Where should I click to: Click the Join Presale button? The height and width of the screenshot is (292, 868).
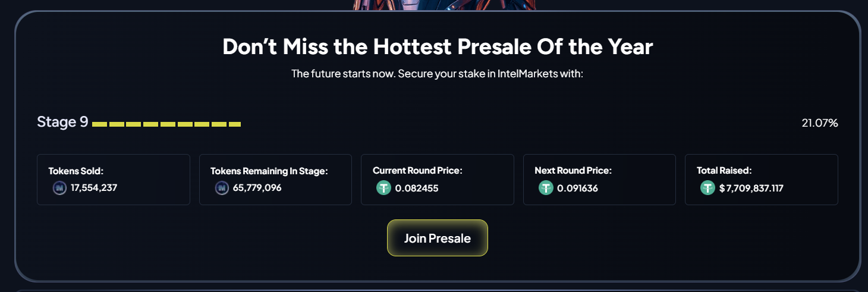tap(438, 238)
